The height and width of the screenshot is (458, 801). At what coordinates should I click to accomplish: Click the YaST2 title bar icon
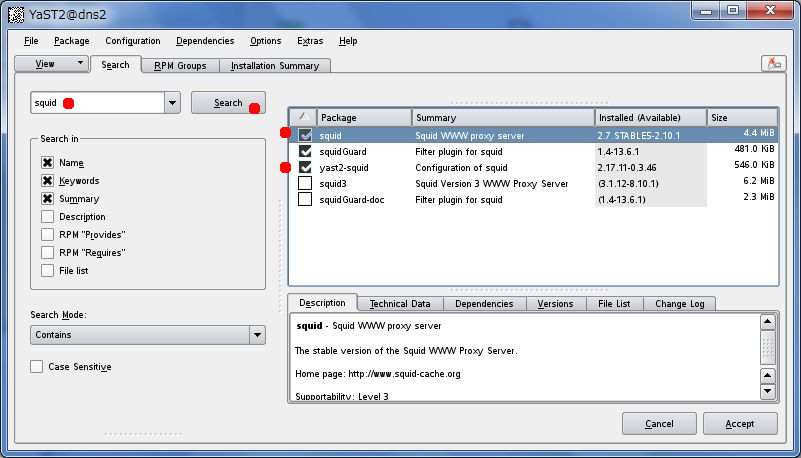[15, 14]
